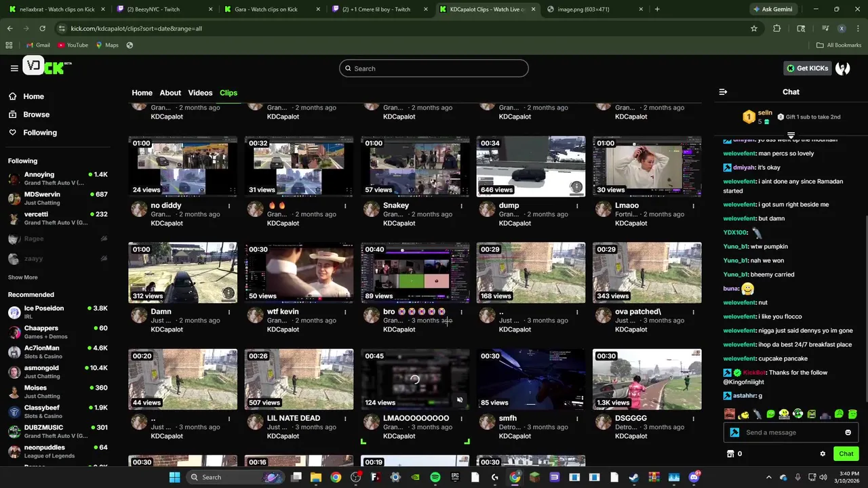Focus the Kick search field
Screen dimensions: 868x488
[x=434, y=68]
